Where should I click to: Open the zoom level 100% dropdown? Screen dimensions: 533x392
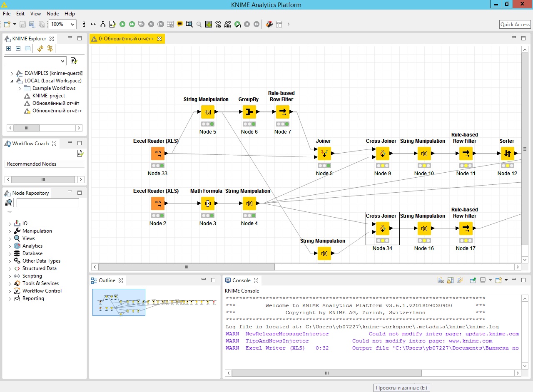(73, 25)
